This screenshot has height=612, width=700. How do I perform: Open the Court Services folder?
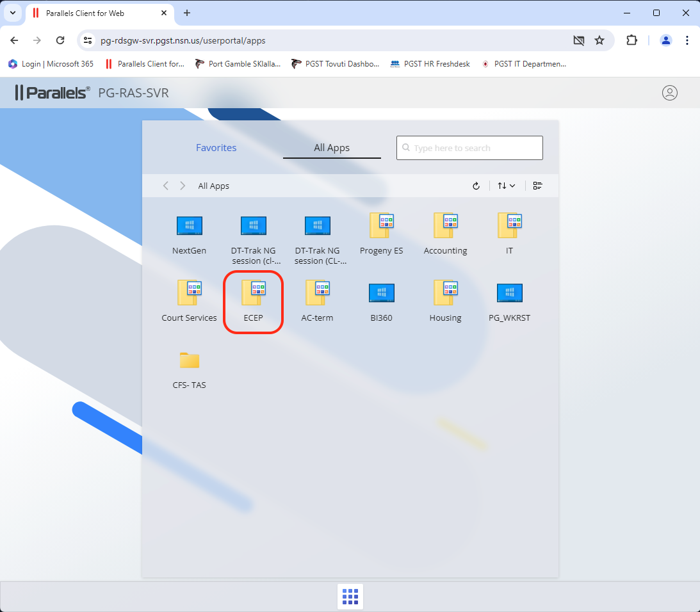(x=190, y=302)
